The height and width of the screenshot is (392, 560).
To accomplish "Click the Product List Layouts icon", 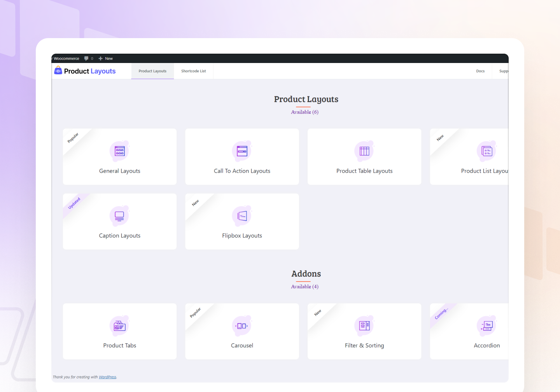I will click(x=486, y=151).
